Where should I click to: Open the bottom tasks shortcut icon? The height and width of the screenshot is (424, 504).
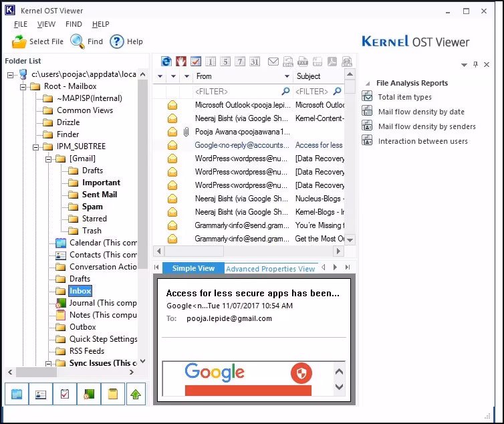pyautogui.click(x=65, y=394)
